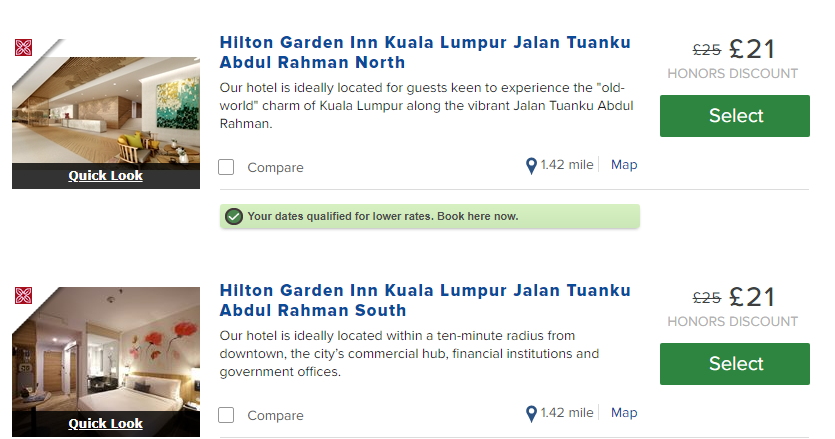Viewport: 835px width, 439px height.
Task: Click the lower rates qualification banner
Action: 430,216
